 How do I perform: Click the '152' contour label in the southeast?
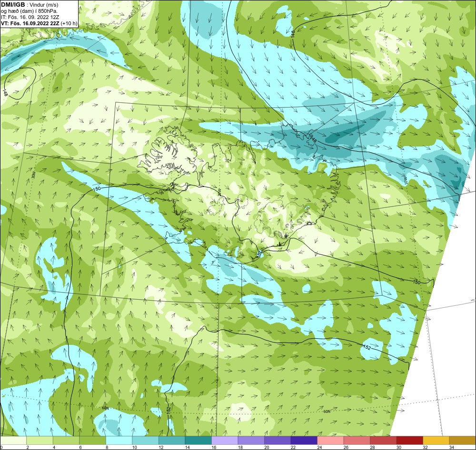point(367,347)
